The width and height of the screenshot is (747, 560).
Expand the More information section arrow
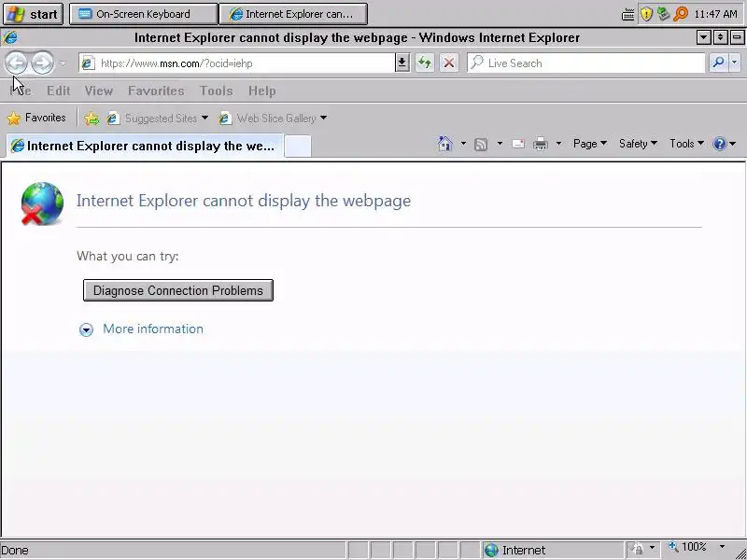(86, 329)
